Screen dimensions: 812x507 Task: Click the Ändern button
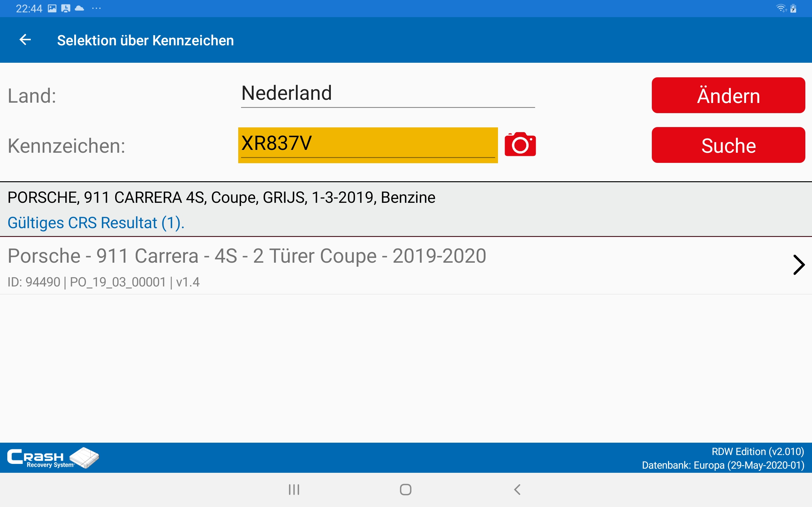[x=728, y=95]
